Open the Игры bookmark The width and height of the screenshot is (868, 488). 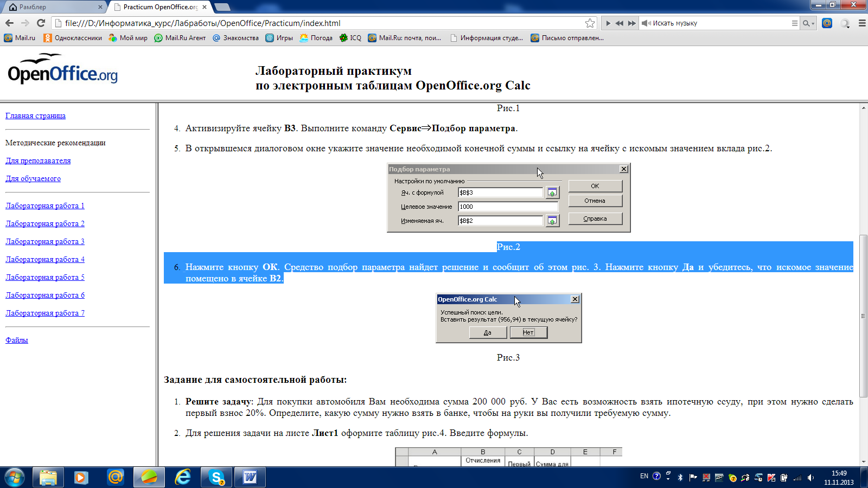279,38
